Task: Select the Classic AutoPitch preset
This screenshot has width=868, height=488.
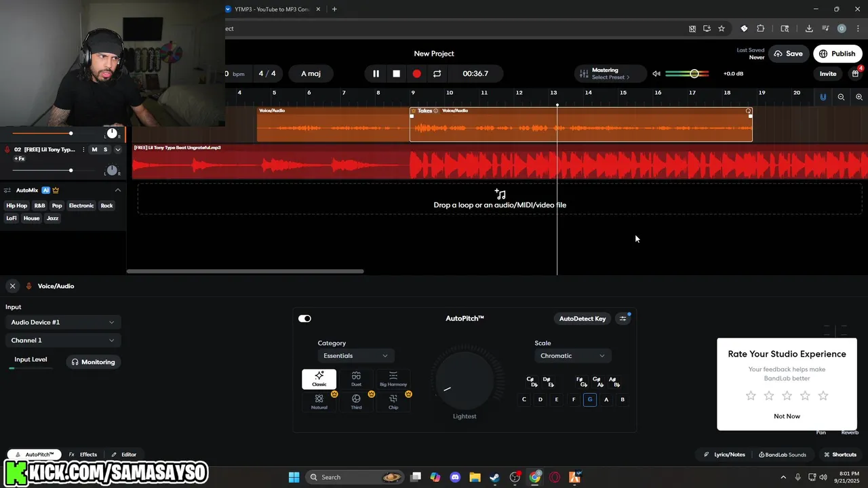Action: (x=319, y=379)
